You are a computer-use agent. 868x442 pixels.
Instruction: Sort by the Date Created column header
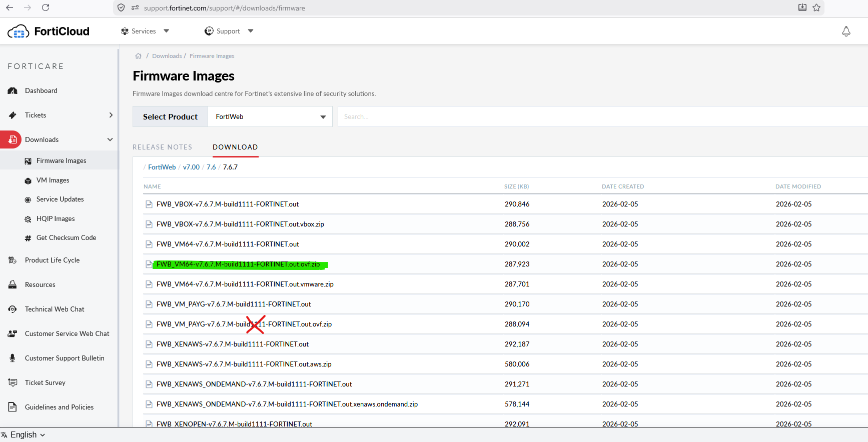pos(623,186)
